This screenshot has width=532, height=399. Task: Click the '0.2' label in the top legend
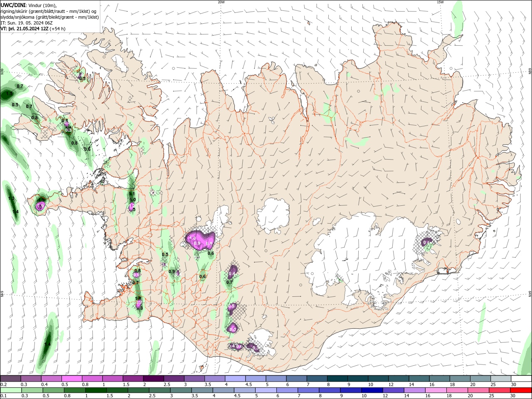[x=3, y=384]
